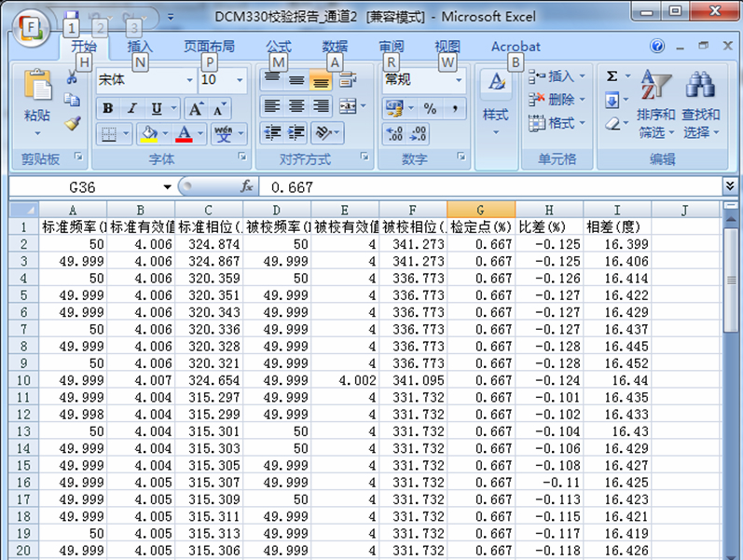Toggle Bold formatting
Viewport: 743px width, 560px height.
pyautogui.click(x=108, y=108)
